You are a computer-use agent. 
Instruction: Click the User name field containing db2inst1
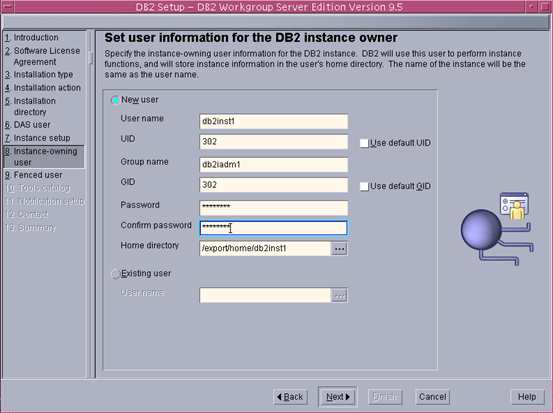coord(274,121)
